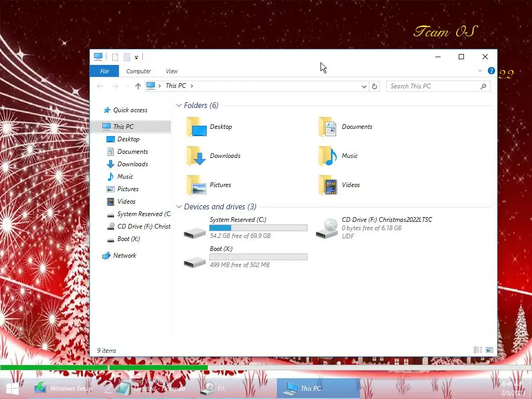Expand the ribbon with chevron
Screen dimensions: 532x399
click(x=480, y=71)
